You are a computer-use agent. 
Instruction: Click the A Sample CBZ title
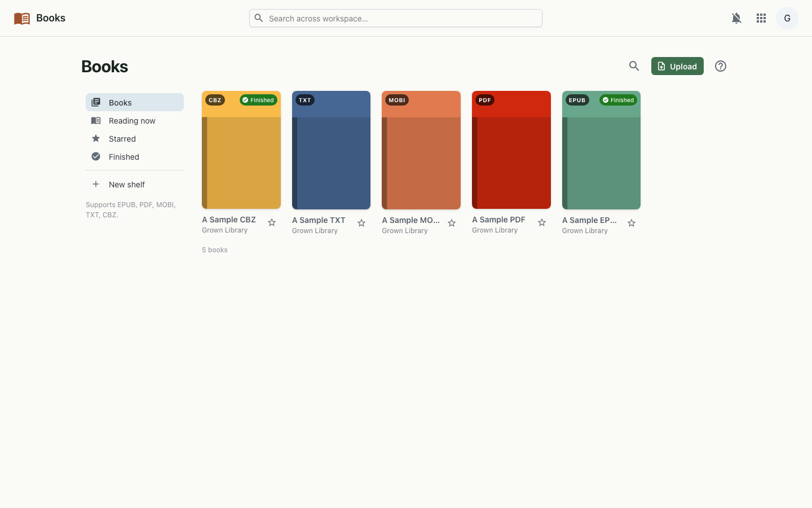pos(229,220)
